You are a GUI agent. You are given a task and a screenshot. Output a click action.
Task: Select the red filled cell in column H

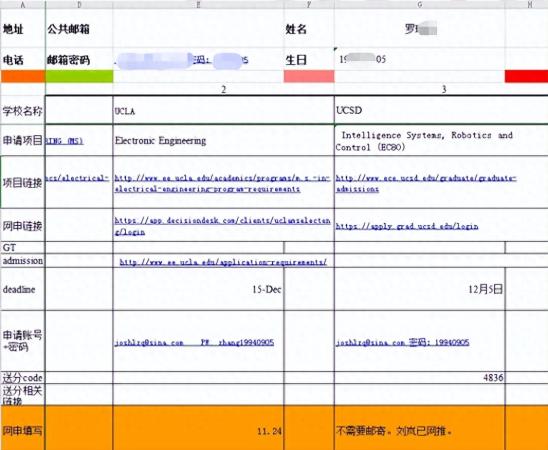526,77
